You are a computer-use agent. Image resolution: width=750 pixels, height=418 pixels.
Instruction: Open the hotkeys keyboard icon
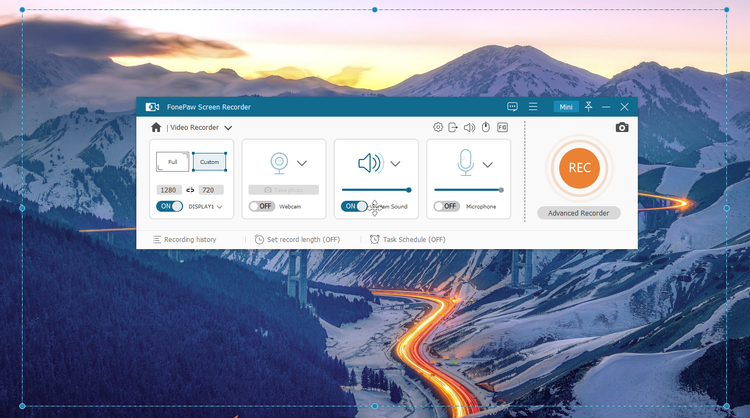[502, 127]
